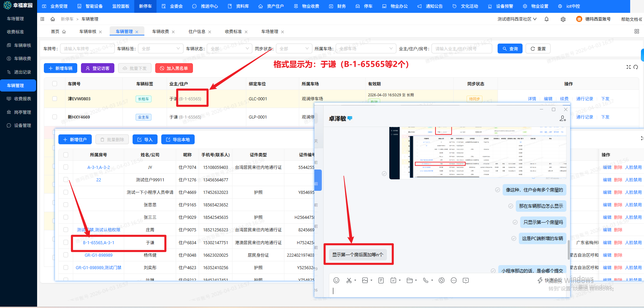Tick the select-all checkbox in vehicle table

coord(55,84)
